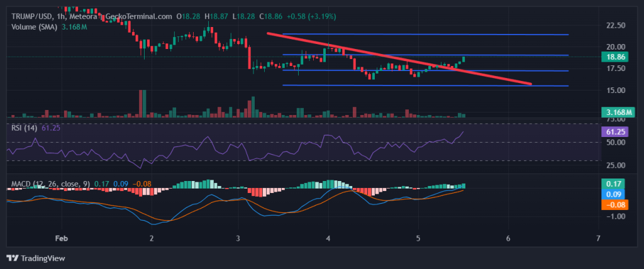Click the Feb date on time axis
The height and width of the screenshot is (269, 644).
click(x=61, y=239)
